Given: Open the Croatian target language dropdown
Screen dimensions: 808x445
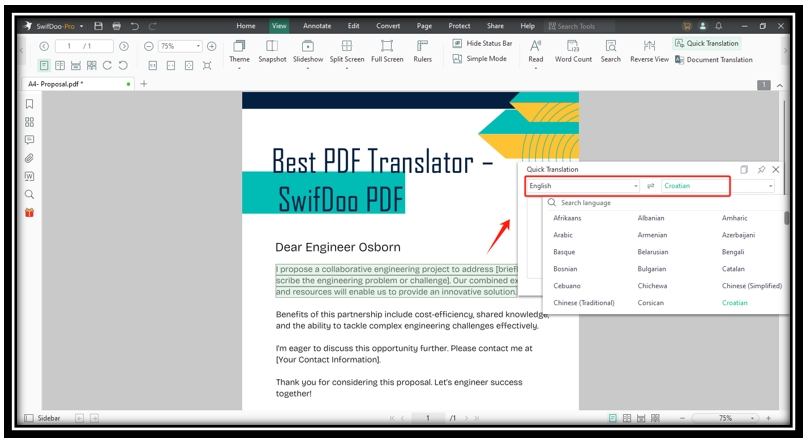Looking at the screenshot, I should [718, 186].
